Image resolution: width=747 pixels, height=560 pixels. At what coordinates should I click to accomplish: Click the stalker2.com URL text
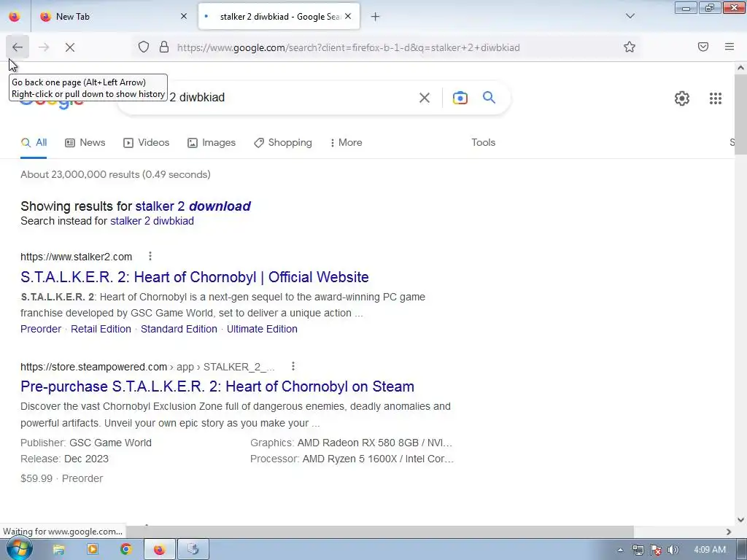click(x=76, y=257)
